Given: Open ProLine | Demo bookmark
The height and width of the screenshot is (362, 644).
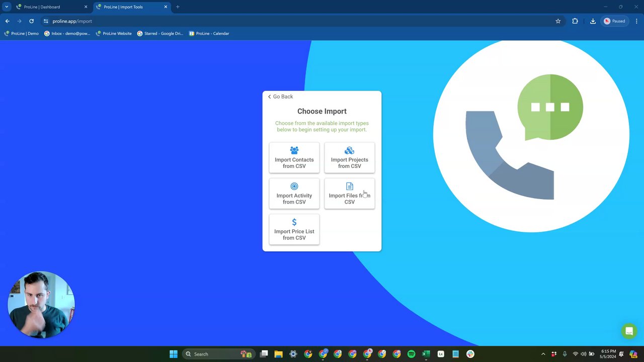Looking at the screenshot, I should click(21, 34).
